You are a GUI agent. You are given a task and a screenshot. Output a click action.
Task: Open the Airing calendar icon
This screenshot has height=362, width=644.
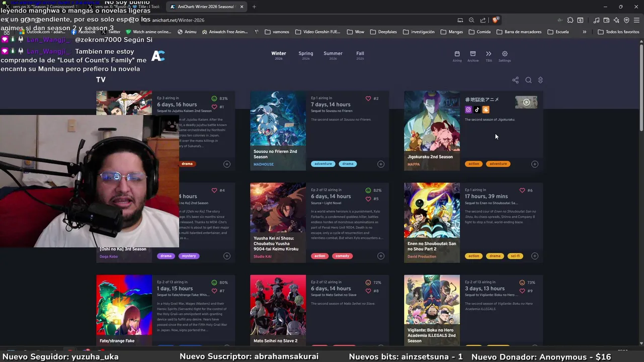pyautogui.click(x=457, y=54)
